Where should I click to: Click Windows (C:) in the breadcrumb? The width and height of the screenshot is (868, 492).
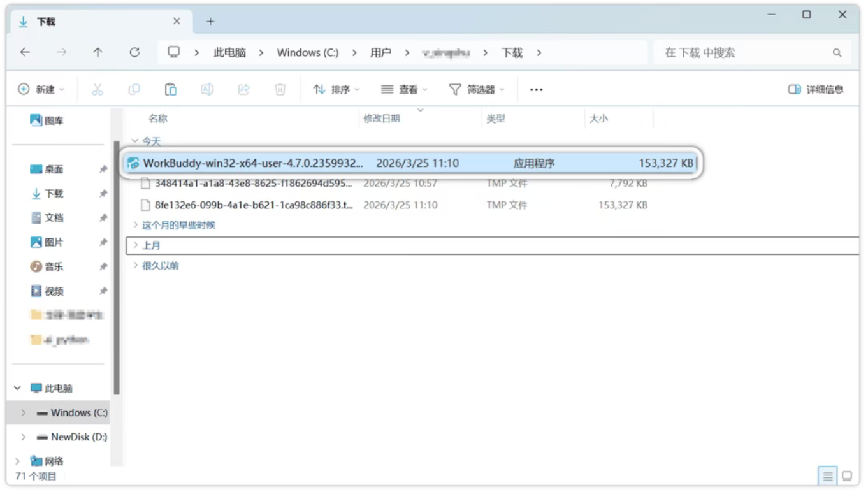(x=308, y=53)
